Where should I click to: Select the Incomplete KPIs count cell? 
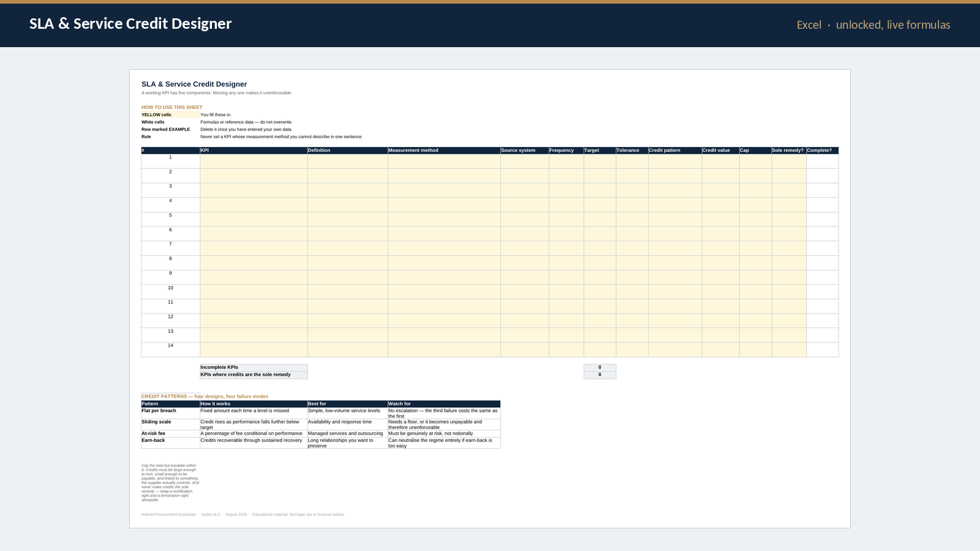click(x=600, y=367)
